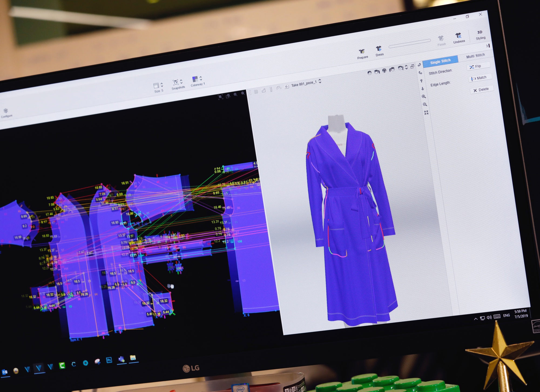Zoom in using the 3D view magnifier
The width and height of the screenshot is (540, 392).
coord(424,97)
